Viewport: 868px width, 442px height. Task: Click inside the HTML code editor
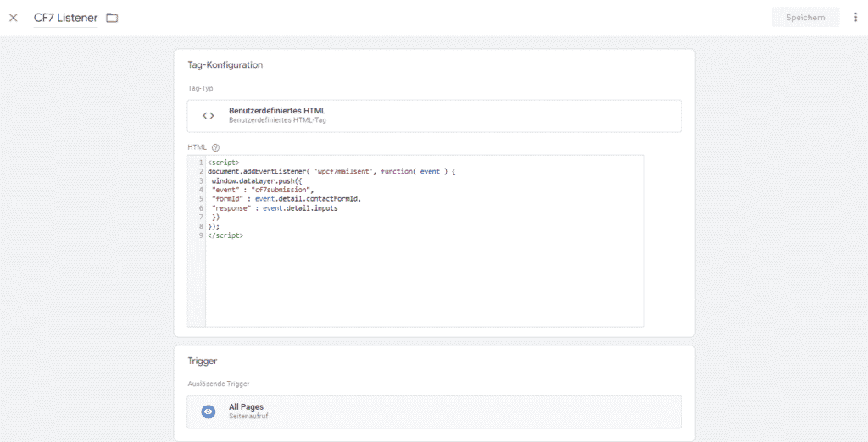click(425, 240)
